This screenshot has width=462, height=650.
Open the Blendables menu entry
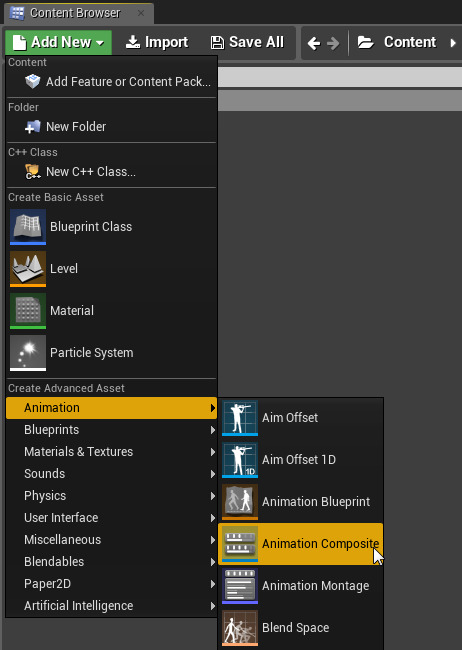point(112,562)
